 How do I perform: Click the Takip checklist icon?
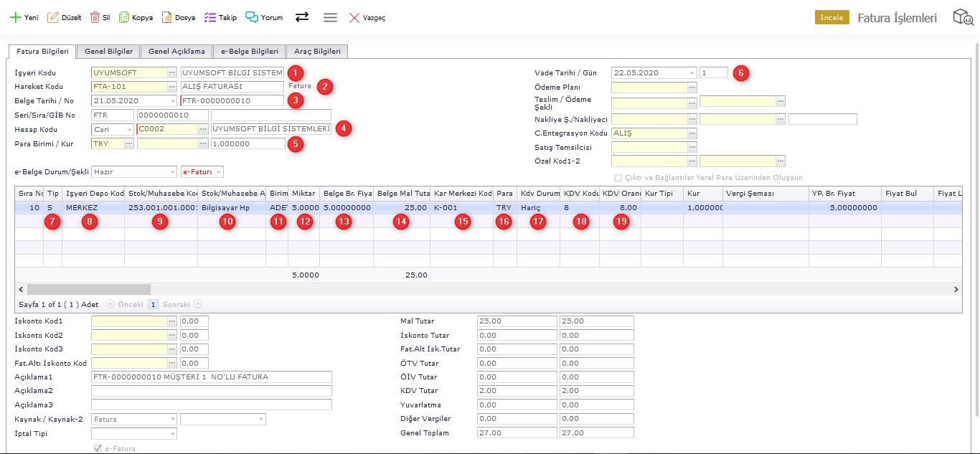click(210, 17)
